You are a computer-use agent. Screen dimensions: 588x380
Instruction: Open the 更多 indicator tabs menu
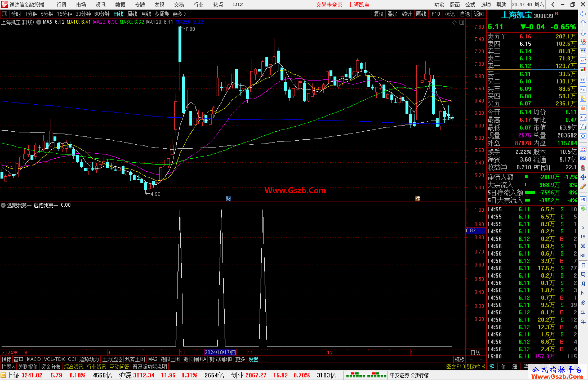(240, 359)
